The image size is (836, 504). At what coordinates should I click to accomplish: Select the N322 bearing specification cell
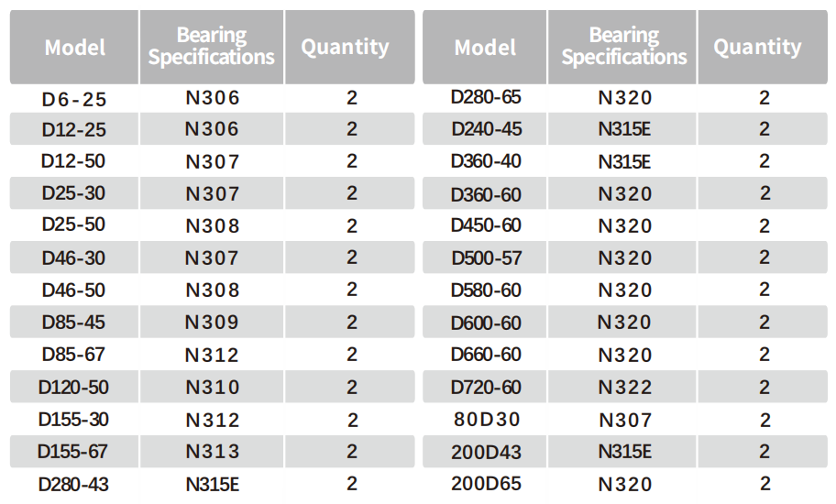(x=625, y=388)
